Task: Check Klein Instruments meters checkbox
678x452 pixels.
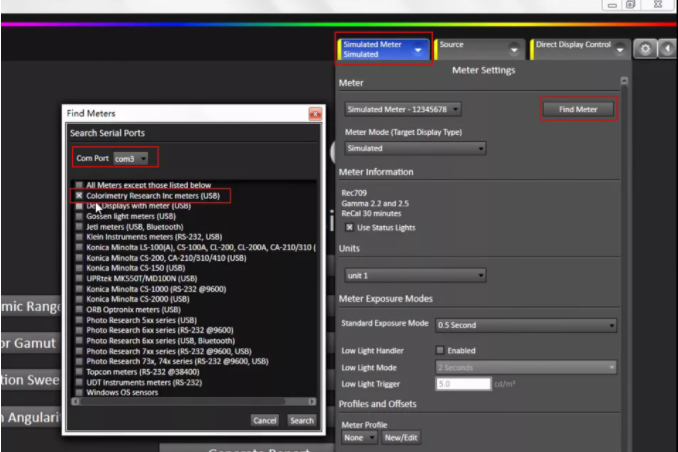Action: [x=79, y=237]
